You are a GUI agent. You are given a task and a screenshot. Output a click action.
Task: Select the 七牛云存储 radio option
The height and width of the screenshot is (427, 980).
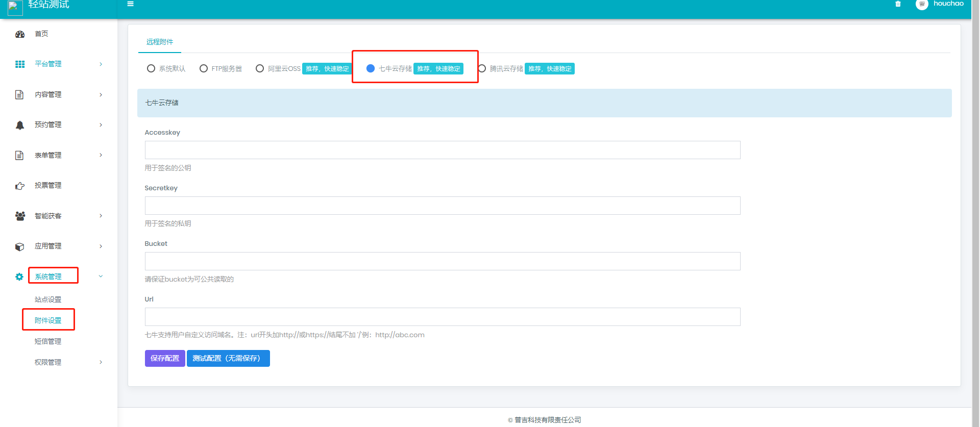point(371,68)
